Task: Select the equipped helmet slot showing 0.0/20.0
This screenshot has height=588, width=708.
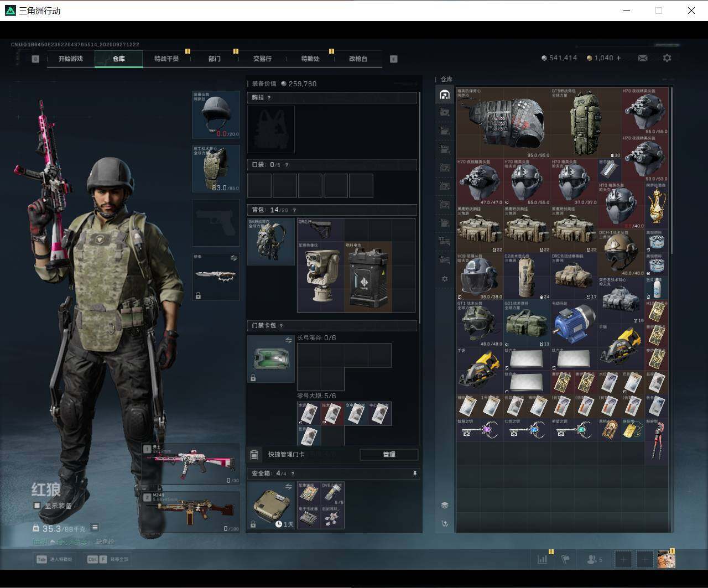Action: 216,115
